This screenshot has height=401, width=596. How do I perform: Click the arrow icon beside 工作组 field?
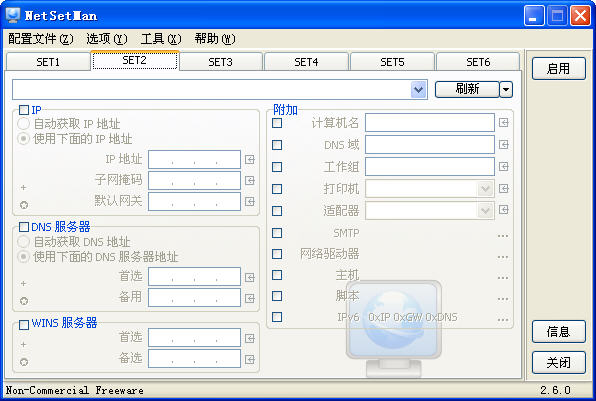504,166
